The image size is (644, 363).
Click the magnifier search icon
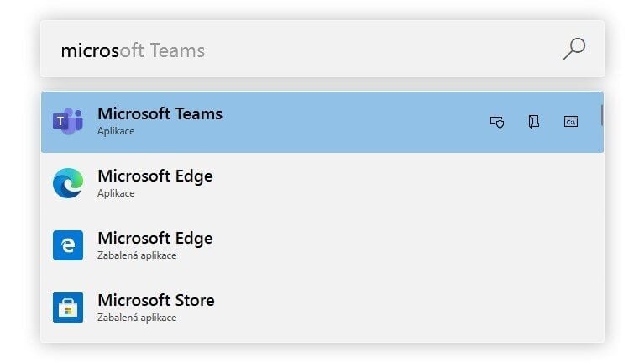[x=573, y=49]
